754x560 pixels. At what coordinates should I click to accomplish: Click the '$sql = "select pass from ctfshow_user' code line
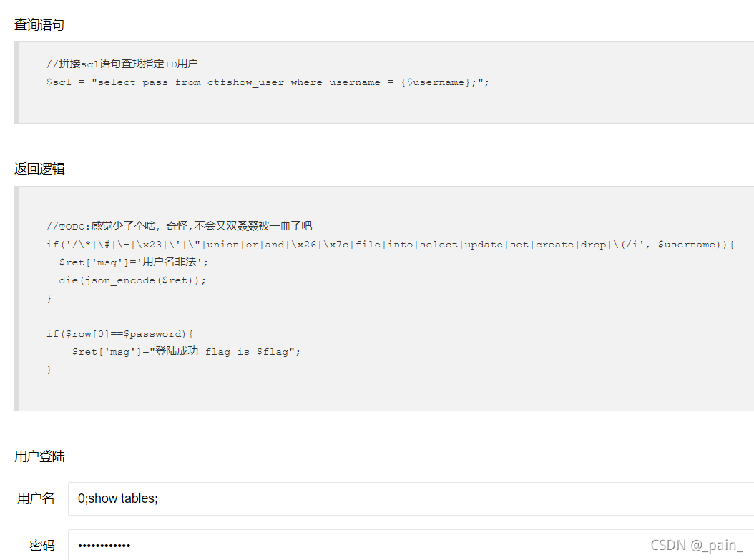point(268,82)
